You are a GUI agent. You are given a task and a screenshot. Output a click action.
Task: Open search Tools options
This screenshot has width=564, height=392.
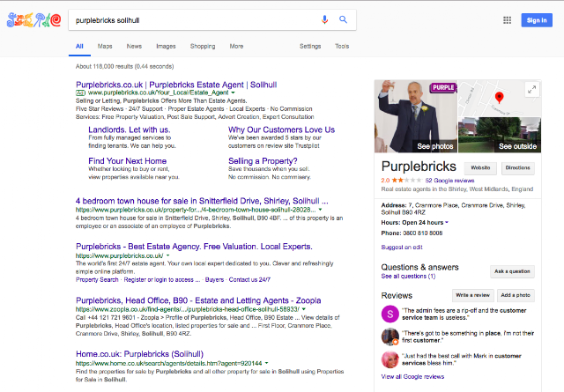point(342,47)
